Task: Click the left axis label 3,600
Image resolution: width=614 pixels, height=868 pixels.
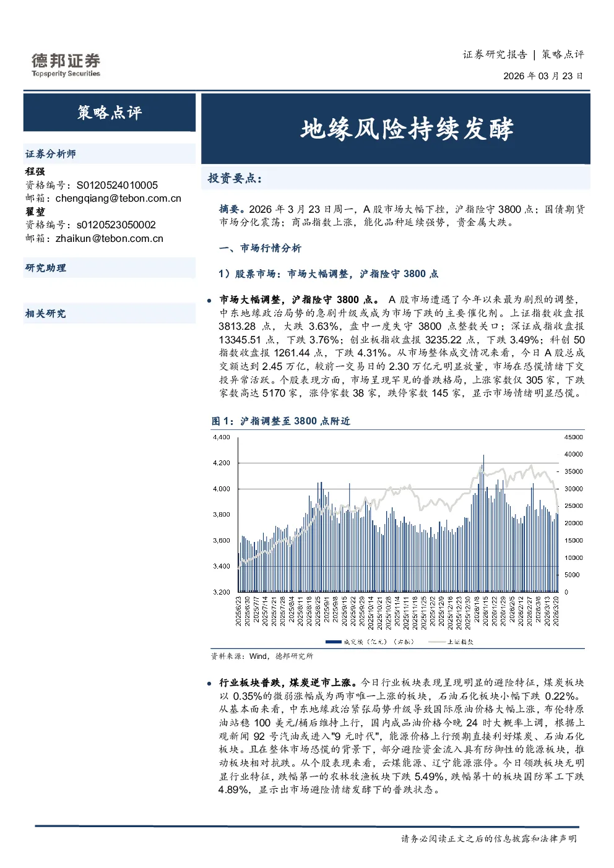Action: pyautogui.click(x=222, y=541)
